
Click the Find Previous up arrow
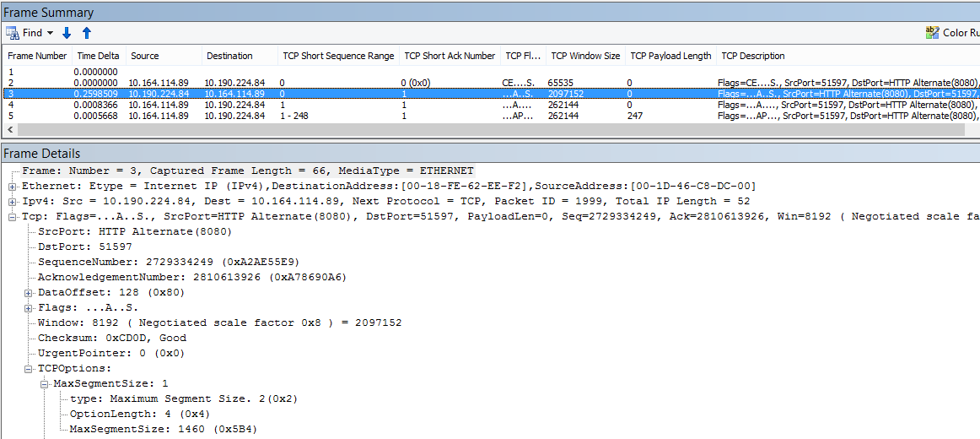pyautogui.click(x=87, y=33)
